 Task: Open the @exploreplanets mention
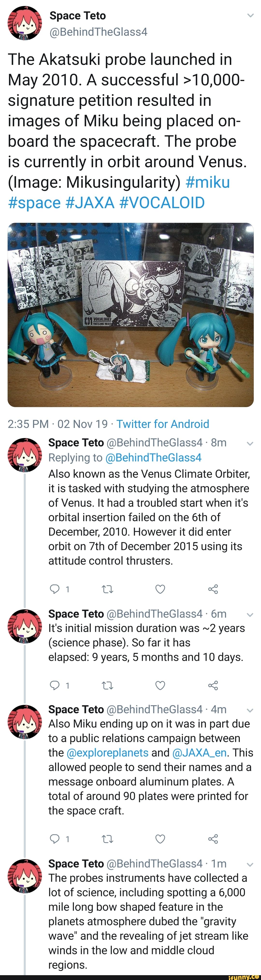108,753
